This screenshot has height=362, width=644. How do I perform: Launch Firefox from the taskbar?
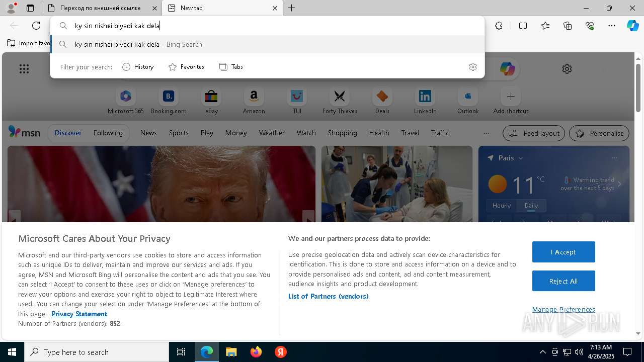click(x=256, y=352)
